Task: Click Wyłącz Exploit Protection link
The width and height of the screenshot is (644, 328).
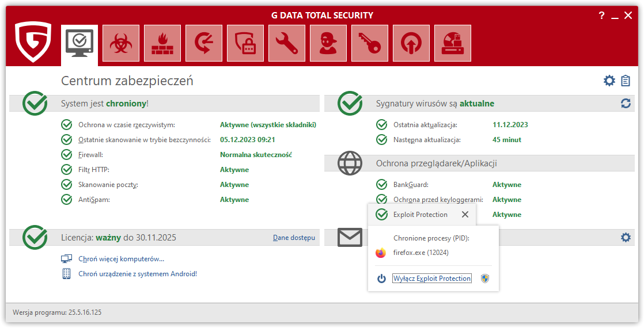Action: click(x=432, y=279)
